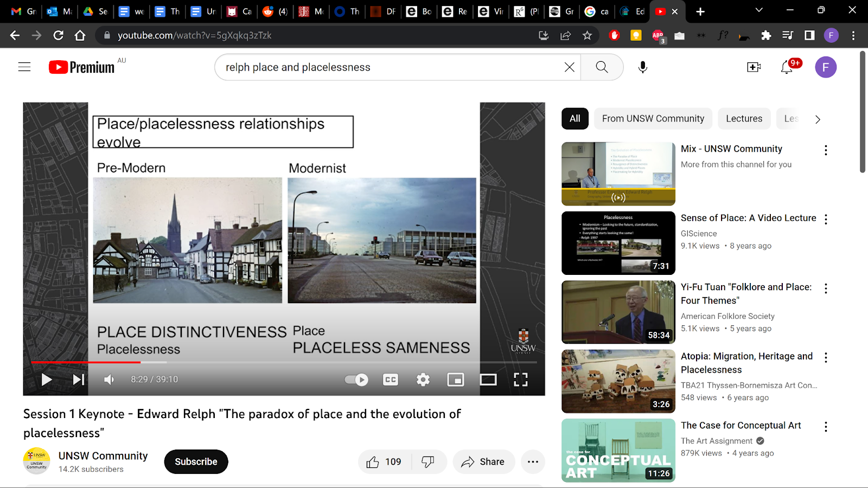Image resolution: width=868 pixels, height=488 pixels.
Task: Skip to next video
Action: pos(79,380)
